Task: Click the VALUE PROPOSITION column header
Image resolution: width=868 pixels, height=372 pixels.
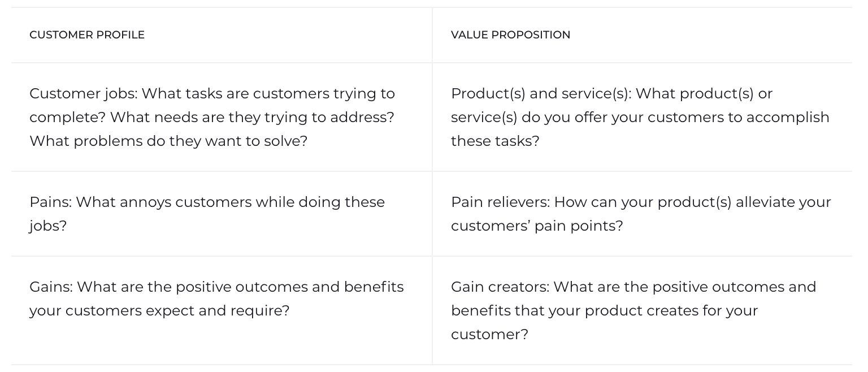Action: (510, 35)
